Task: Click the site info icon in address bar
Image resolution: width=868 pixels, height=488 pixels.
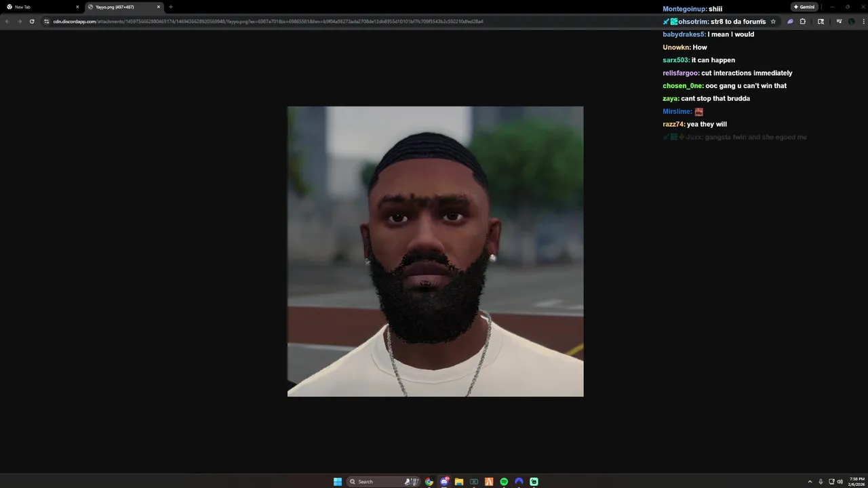Action: [47, 22]
